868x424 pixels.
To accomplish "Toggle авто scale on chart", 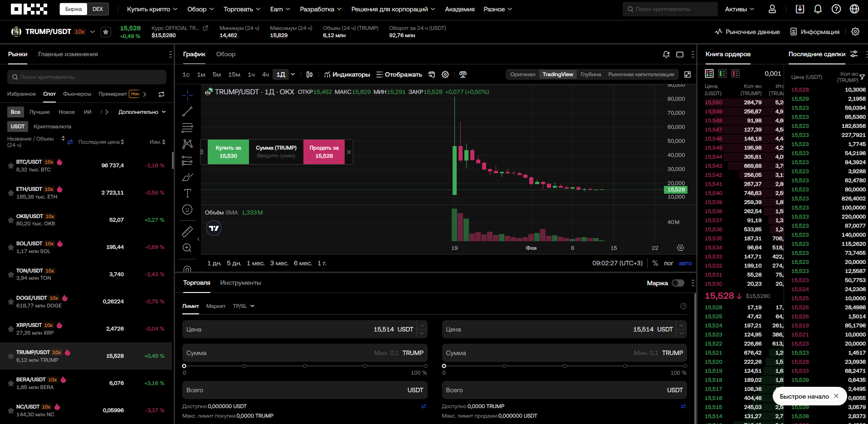I will [685, 263].
